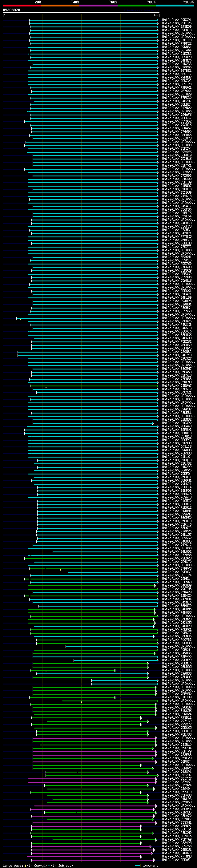The width and height of the screenshot is (197, 868).
Task: Select the UniRef100_Q6CM69 label
Action: [176, 345]
